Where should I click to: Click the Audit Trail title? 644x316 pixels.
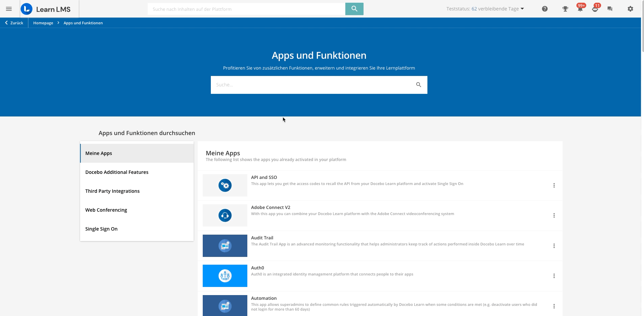coord(262,238)
